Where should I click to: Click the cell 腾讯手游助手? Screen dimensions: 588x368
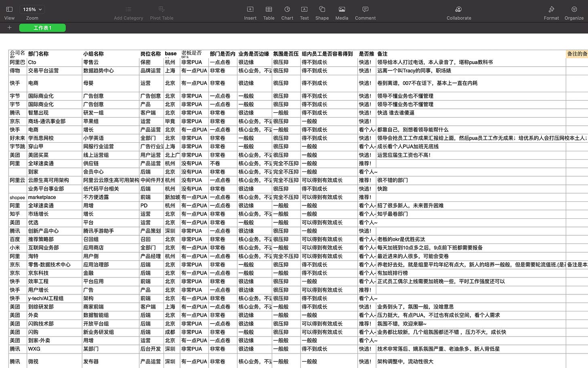[x=111, y=231]
